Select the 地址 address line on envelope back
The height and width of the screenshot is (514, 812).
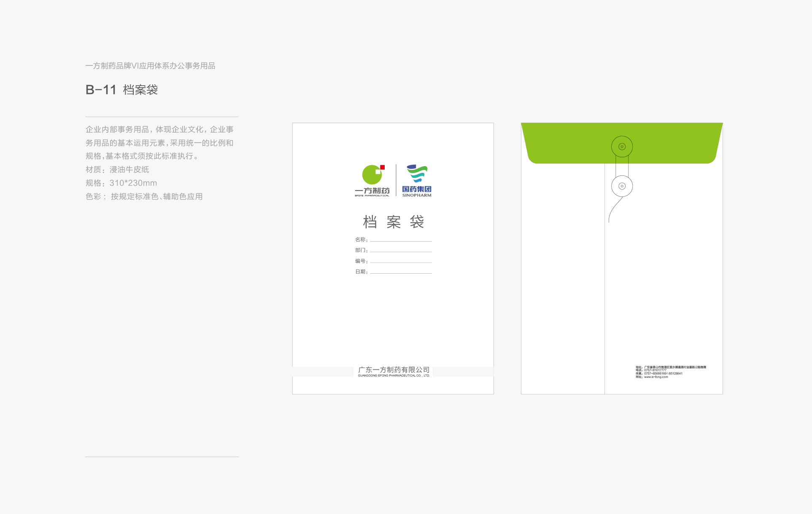click(x=671, y=367)
